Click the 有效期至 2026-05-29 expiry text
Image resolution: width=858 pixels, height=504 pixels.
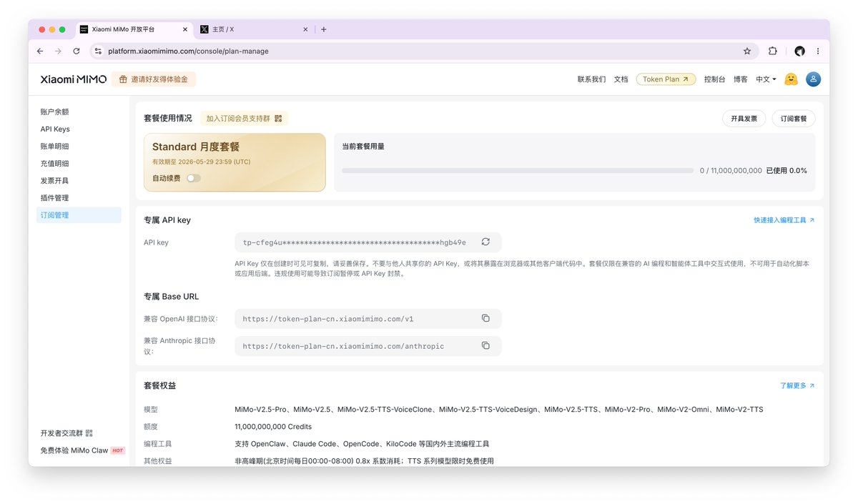tap(201, 162)
